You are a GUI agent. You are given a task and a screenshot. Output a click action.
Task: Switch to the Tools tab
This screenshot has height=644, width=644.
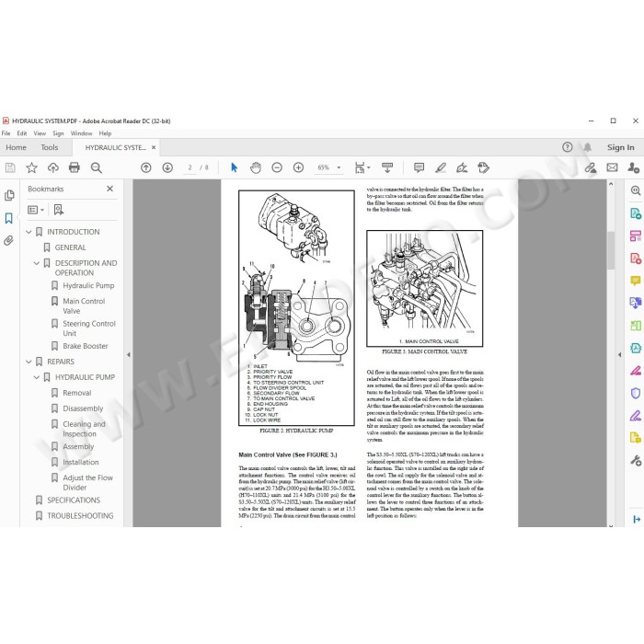pyautogui.click(x=50, y=147)
